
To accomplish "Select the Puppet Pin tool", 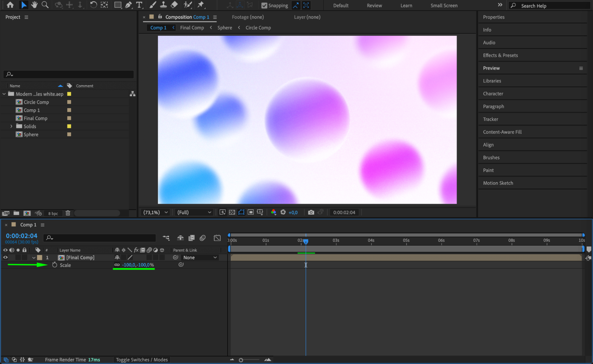I will (x=201, y=5).
